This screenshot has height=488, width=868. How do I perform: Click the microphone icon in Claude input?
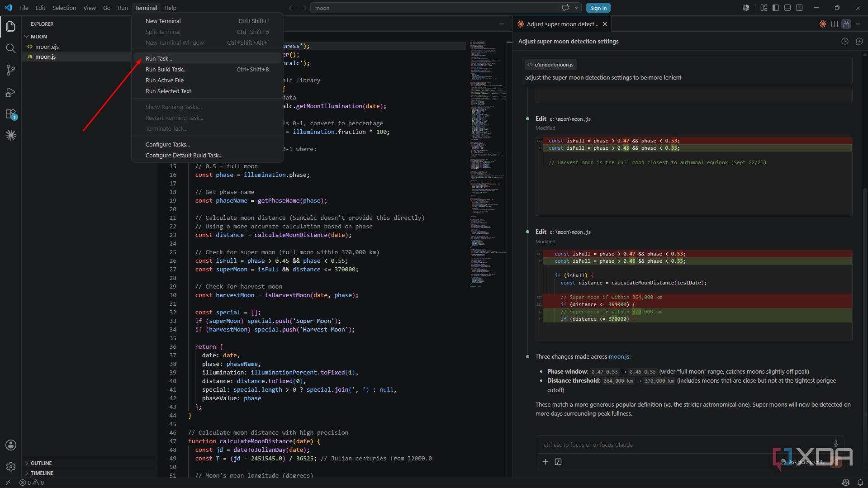[836, 444]
